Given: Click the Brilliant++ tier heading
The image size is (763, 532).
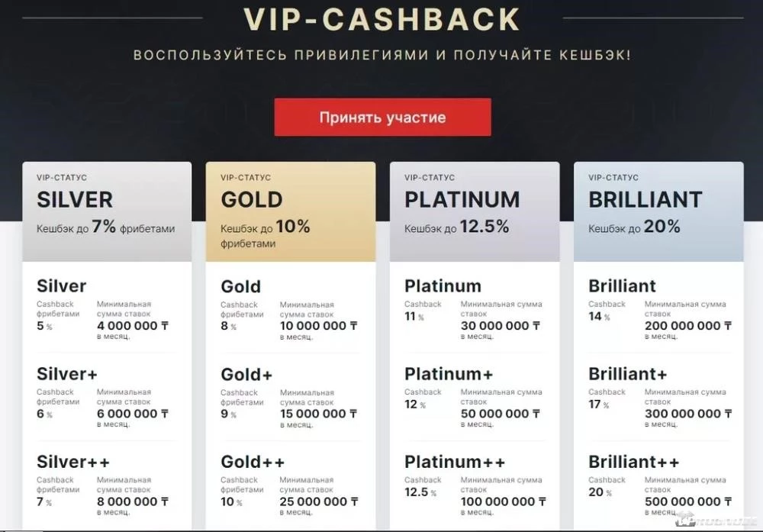Looking at the screenshot, I should point(633,462).
